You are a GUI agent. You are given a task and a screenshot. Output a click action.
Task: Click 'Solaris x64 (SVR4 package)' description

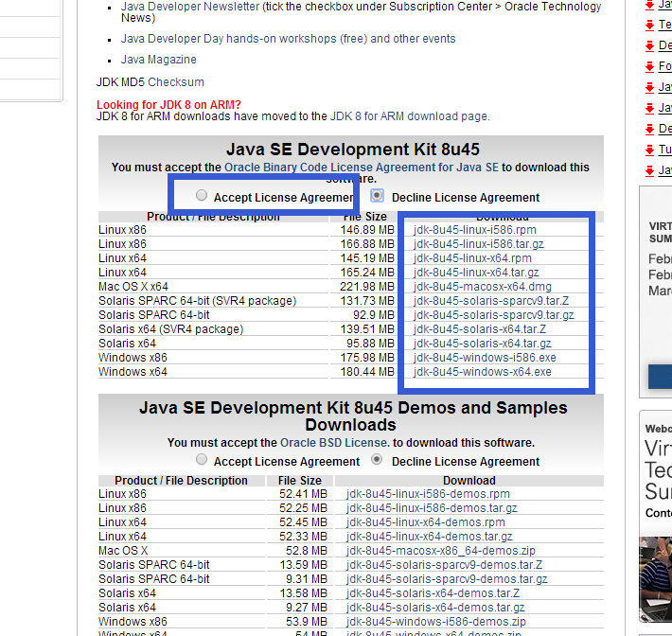[170, 328]
